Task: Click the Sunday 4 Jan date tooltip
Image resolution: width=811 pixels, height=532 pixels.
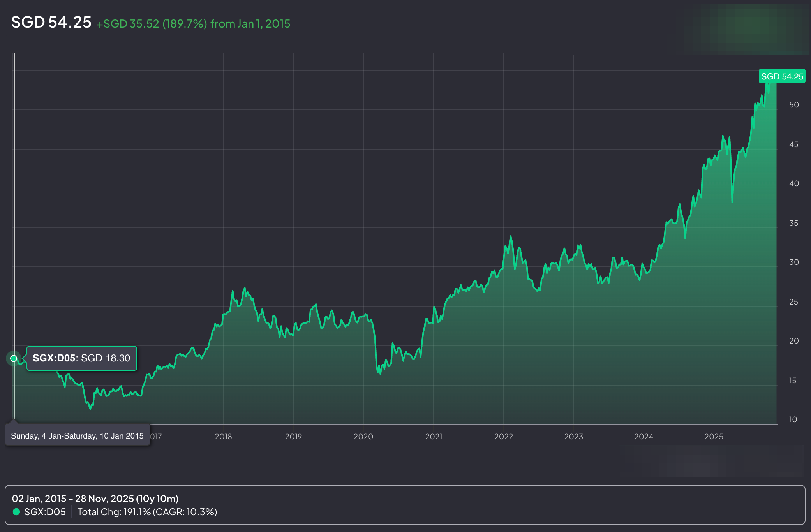Action: [77, 436]
